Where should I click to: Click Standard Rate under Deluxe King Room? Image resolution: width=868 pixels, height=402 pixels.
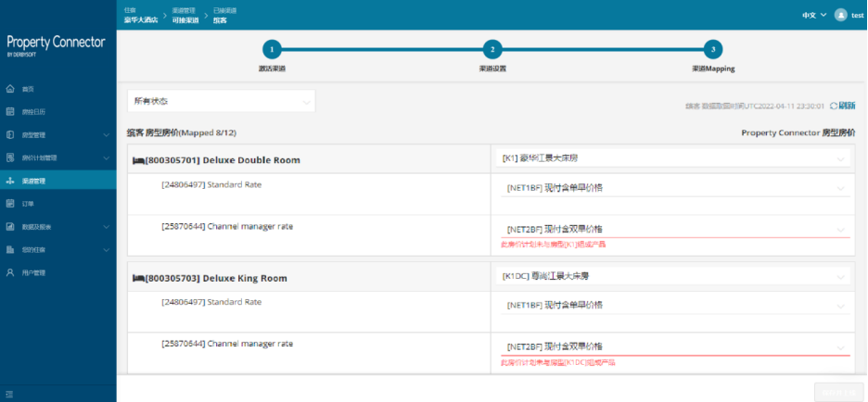[x=211, y=303]
